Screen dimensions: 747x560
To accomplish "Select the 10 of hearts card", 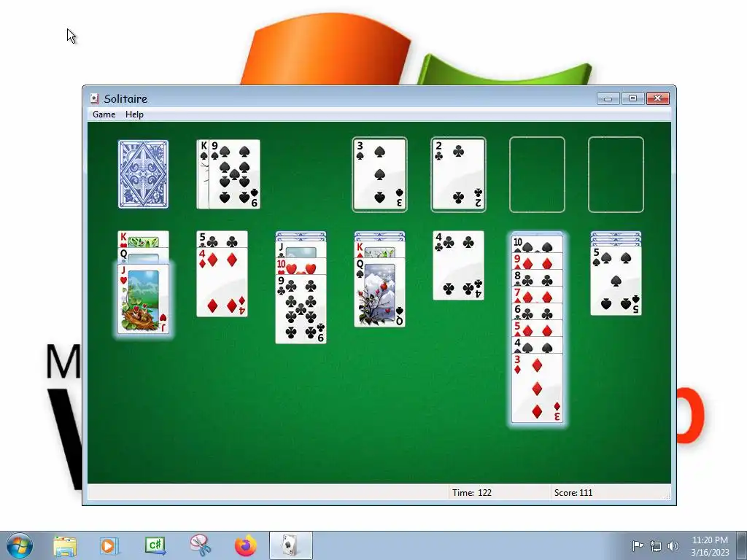I will (301, 267).
